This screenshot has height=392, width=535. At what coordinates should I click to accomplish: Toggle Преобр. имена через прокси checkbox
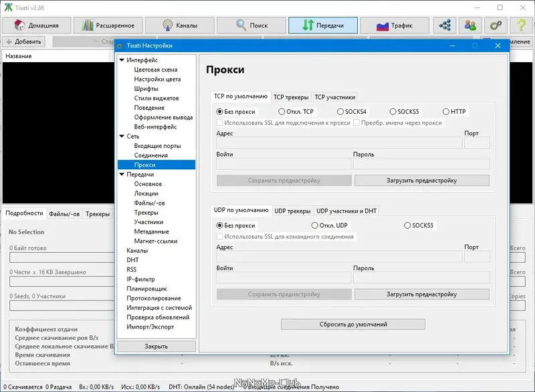(356, 122)
